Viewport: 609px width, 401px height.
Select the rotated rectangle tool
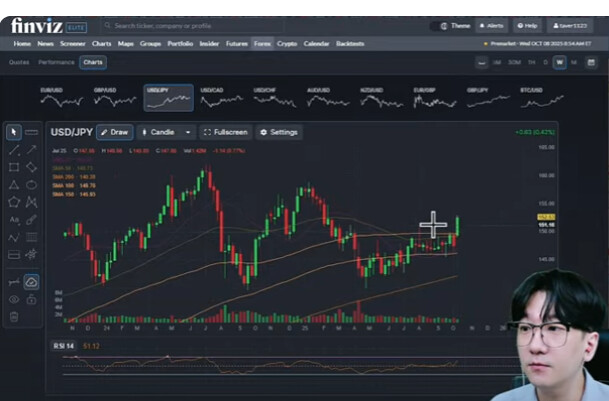pyautogui.click(x=31, y=167)
